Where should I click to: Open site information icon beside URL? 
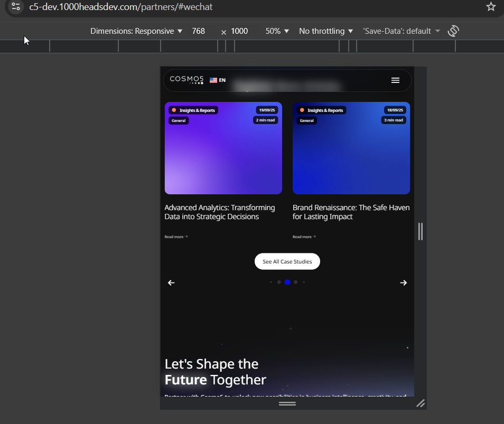(15, 6)
